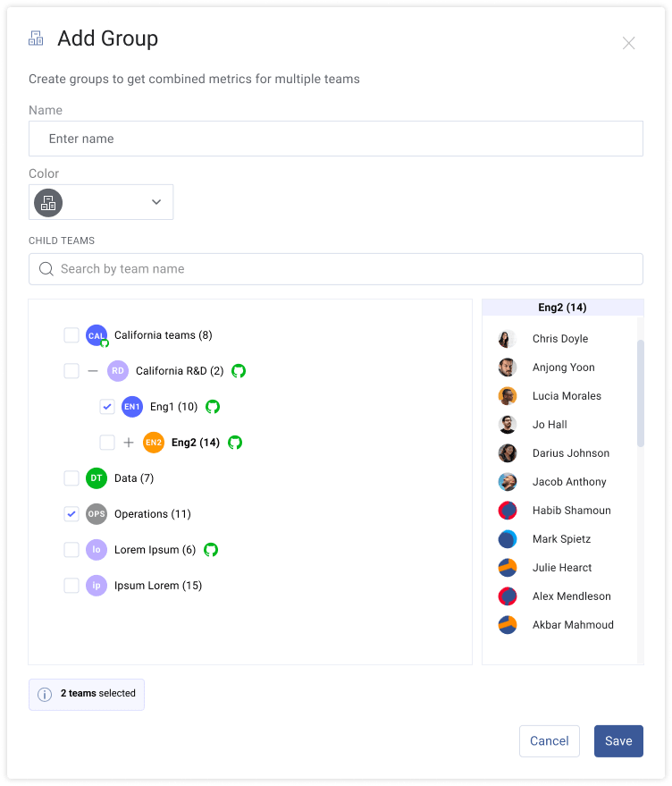Click the GitHub icon beside California R&D

coord(239,371)
